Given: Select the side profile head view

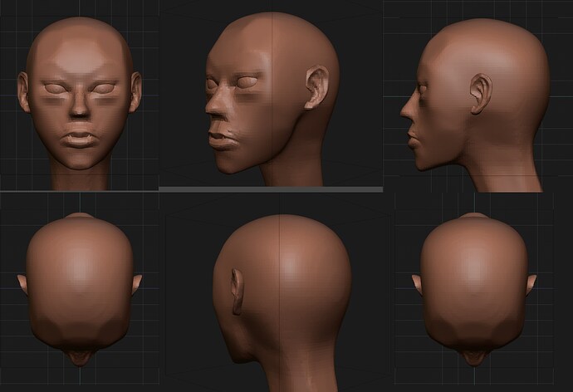Looking at the screenshot, I should click(475, 105).
